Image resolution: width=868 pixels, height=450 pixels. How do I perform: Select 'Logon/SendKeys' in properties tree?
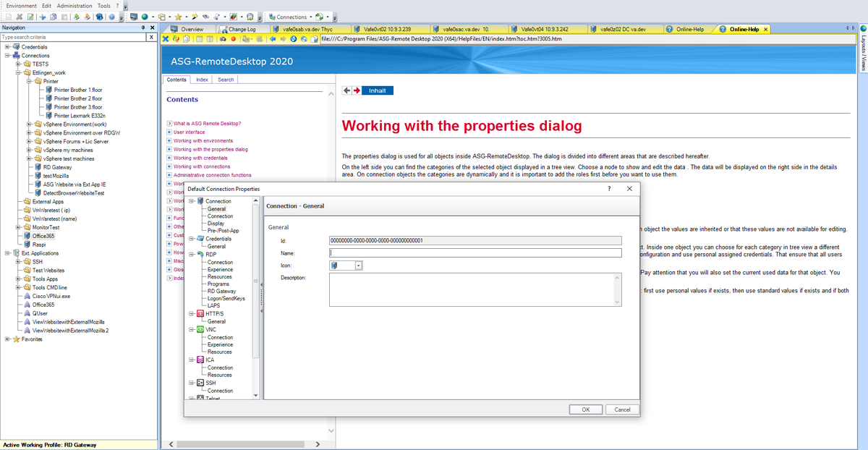pos(226,299)
